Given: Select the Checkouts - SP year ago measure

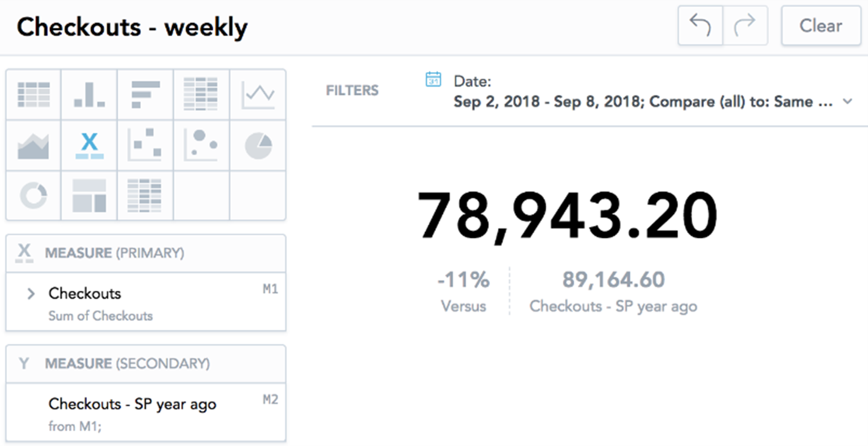Looking at the screenshot, I should [132, 404].
